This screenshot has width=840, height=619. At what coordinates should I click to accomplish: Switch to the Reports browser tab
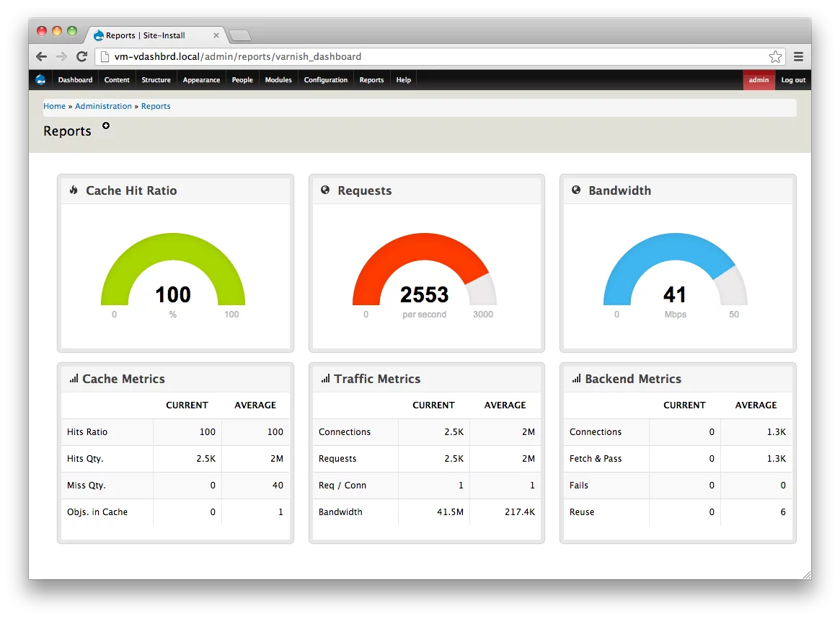click(145, 35)
